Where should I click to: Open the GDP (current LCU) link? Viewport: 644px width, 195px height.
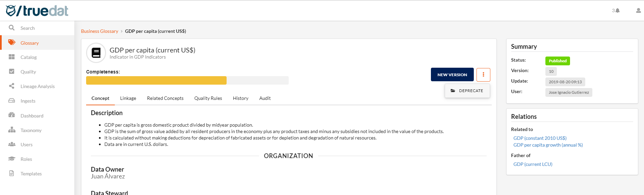tap(533, 164)
